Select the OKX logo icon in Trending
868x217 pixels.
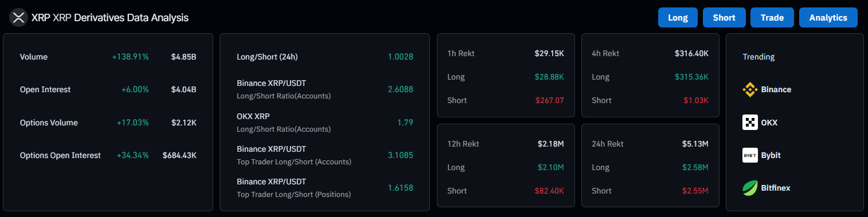pyautogui.click(x=750, y=123)
